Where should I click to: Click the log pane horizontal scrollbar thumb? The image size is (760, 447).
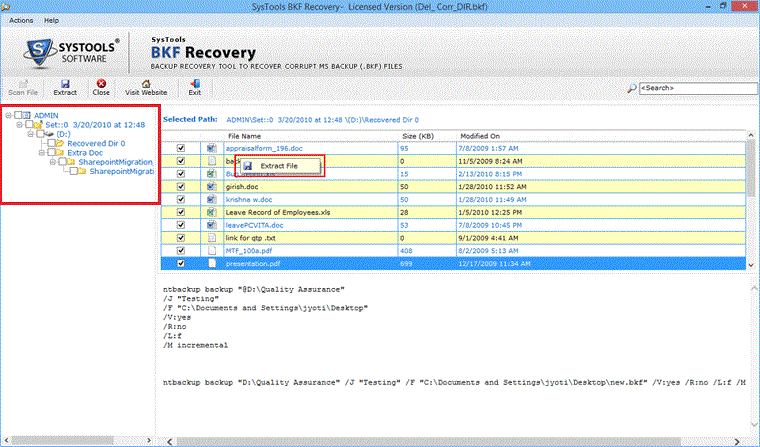click(429, 441)
